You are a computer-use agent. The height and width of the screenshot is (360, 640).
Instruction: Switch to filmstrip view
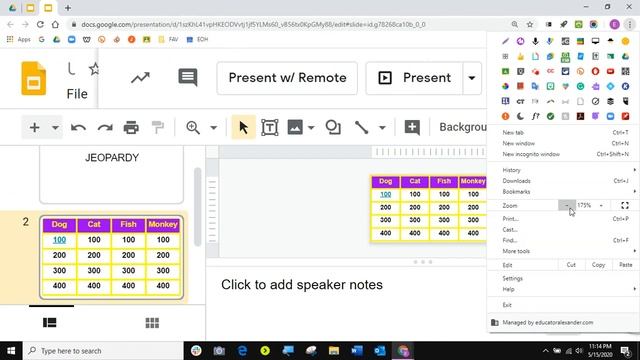pyautogui.click(x=50, y=323)
